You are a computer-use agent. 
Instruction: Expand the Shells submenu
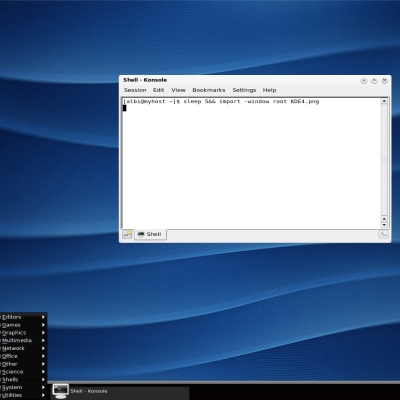pyautogui.click(x=23, y=379)
